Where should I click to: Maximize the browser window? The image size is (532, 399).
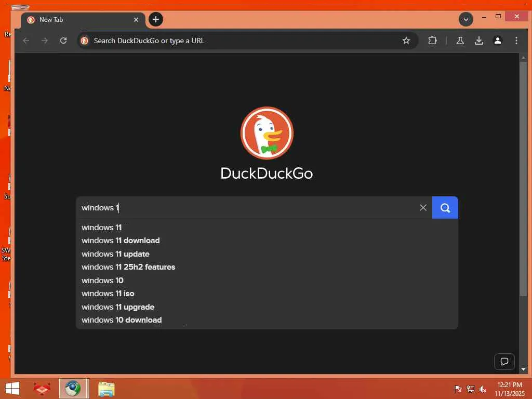tap(498, 17)
